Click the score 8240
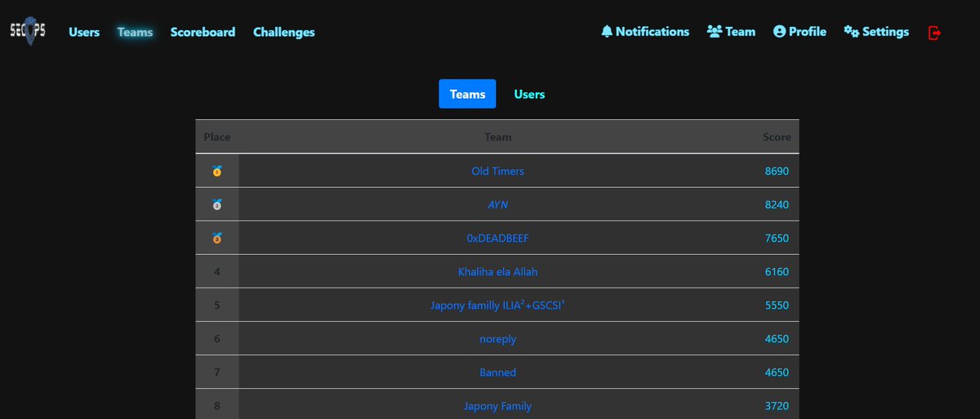 (x=777, y=205)
